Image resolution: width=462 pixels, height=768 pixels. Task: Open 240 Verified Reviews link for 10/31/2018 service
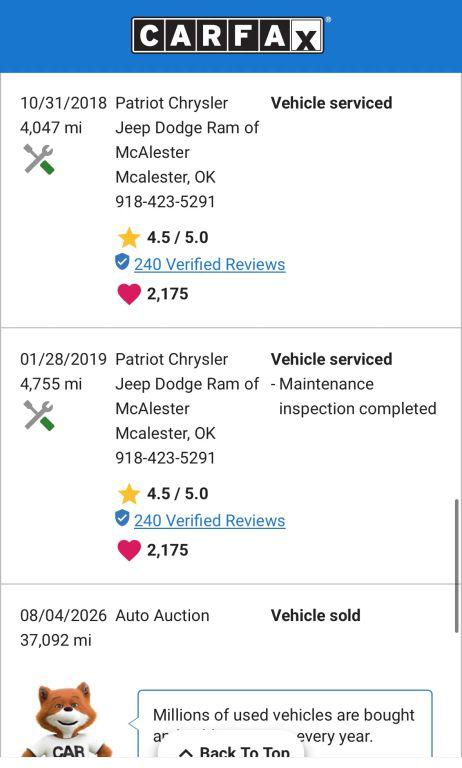[210, 264]
